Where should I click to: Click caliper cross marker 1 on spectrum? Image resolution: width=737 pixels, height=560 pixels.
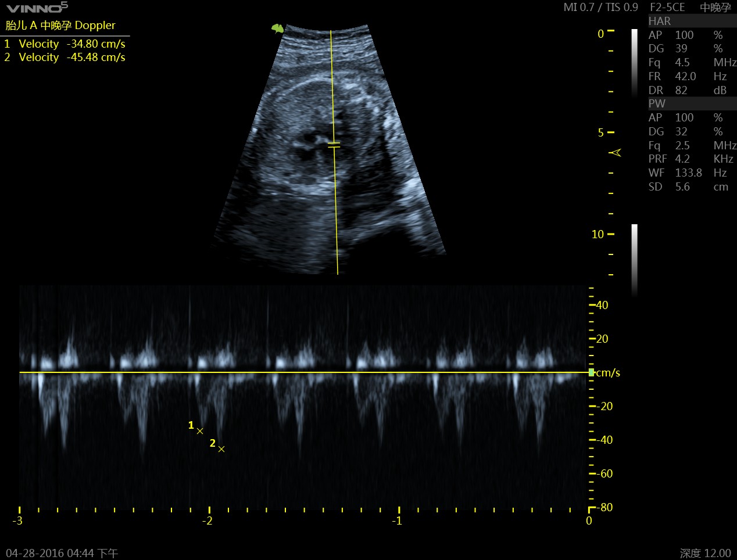[200, 431]
